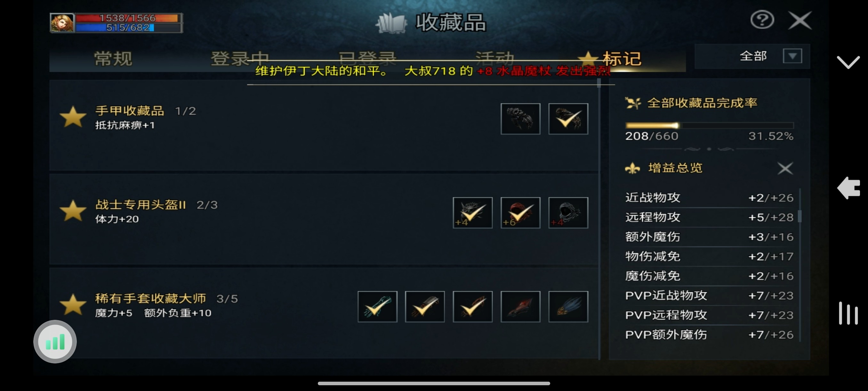Image resolution: width=868 pixels, height=391 pixels.
Task: Collapse the 增益总览 panel with its X
Action: pyautogui.click(x=785, y=168)
